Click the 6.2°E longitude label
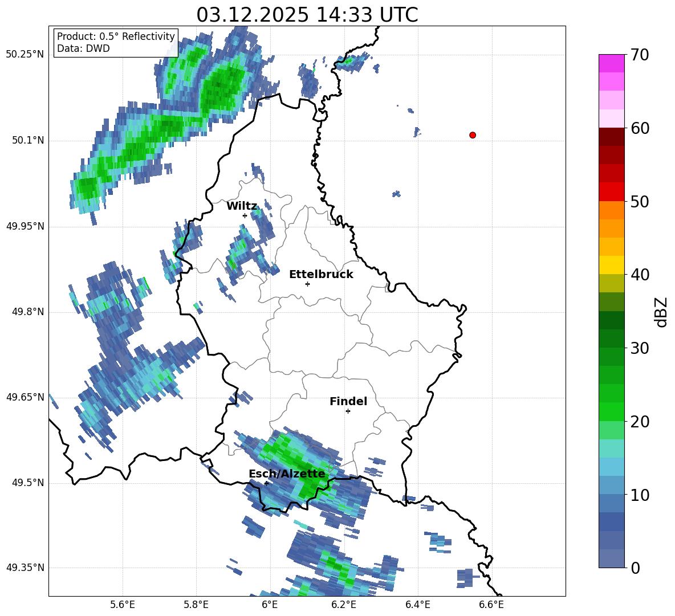 (x=344, y=605)
